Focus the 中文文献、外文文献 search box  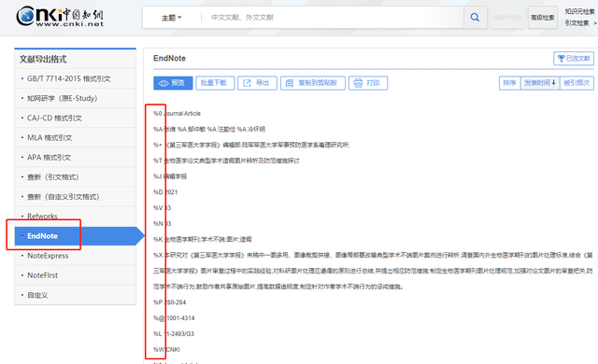tap(332, 18)
